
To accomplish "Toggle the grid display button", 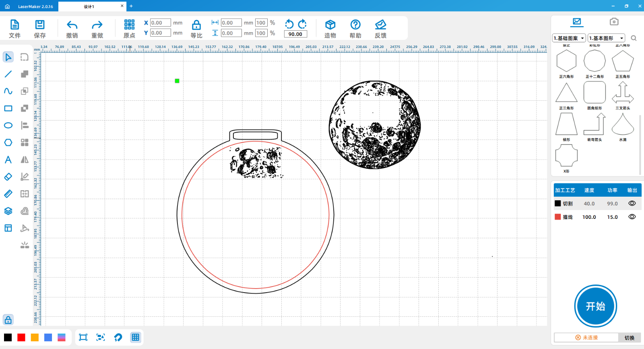I will tap(136, 337).
